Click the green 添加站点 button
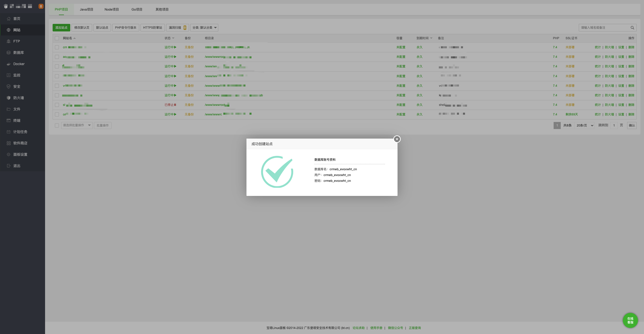Image resolution: width=644 pixels, height=334 pixels. [x=61, y=28]
